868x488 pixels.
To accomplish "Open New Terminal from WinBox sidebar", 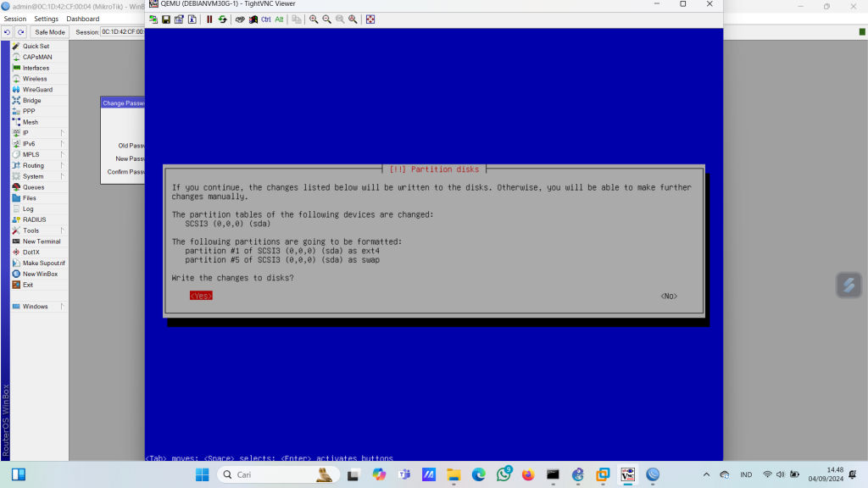I will [x=41, y=241].
